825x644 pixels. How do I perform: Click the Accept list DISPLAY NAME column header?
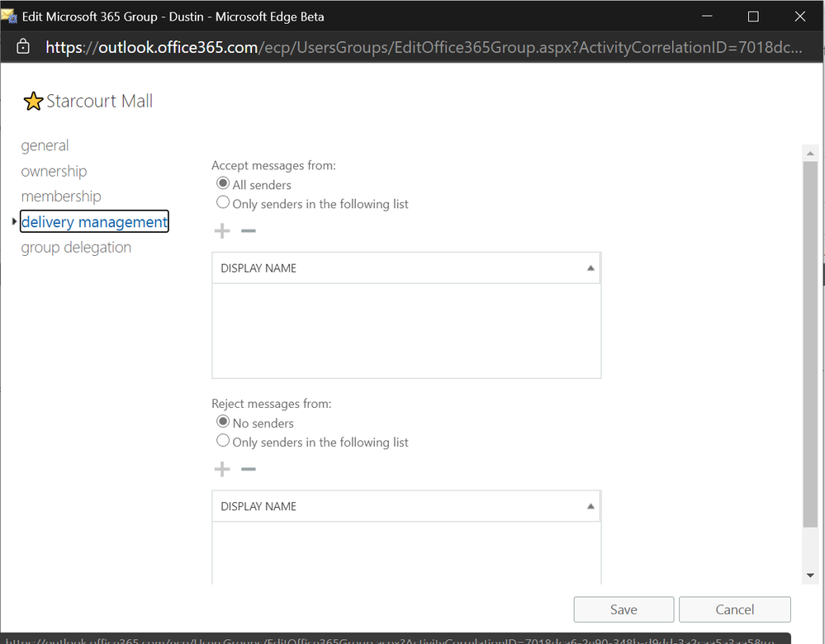[x=406, y=268]
